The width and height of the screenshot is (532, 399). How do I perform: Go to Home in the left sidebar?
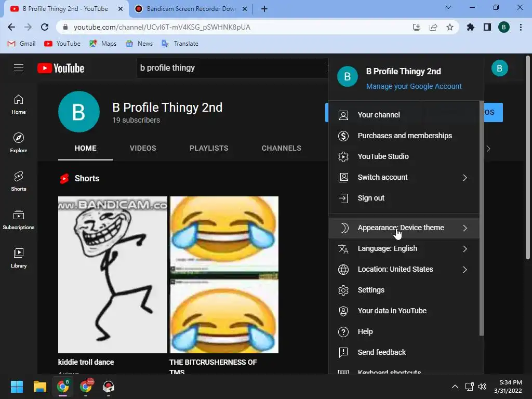[x=19, y=104]
